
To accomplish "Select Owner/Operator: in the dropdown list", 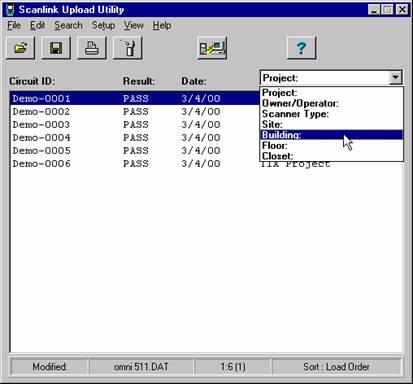I will click(331, 103).
